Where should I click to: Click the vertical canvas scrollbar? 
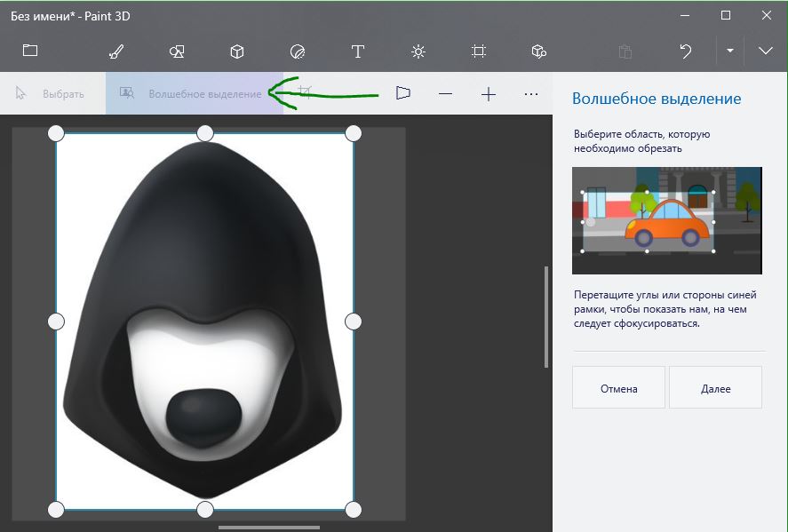[x=546, y=317]
